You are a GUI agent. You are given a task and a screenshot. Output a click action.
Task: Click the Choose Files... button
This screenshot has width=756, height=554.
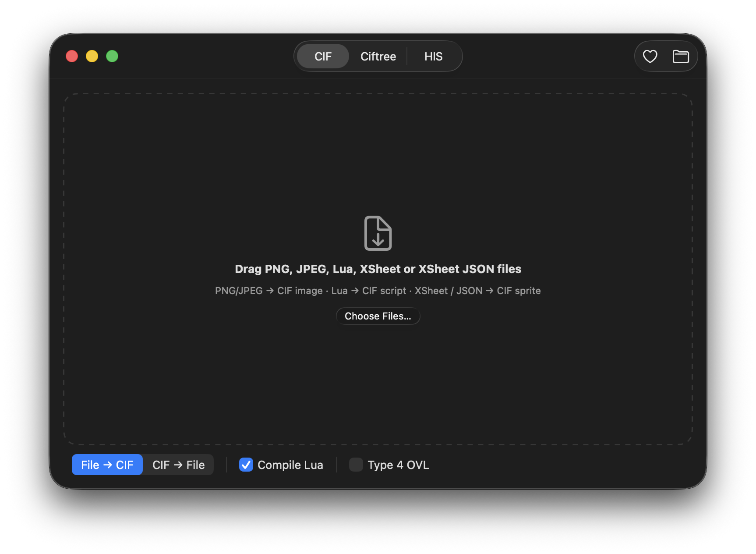point(378,316)
